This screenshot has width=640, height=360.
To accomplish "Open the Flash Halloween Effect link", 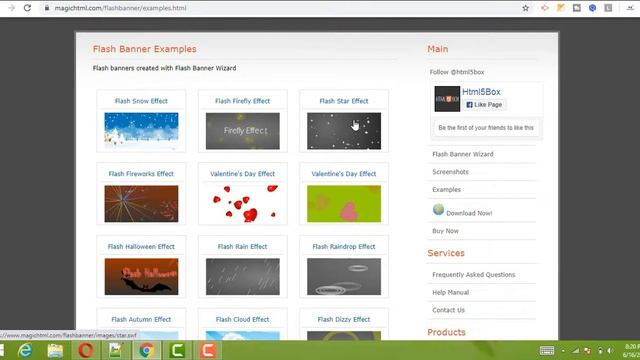I will 141,247.
